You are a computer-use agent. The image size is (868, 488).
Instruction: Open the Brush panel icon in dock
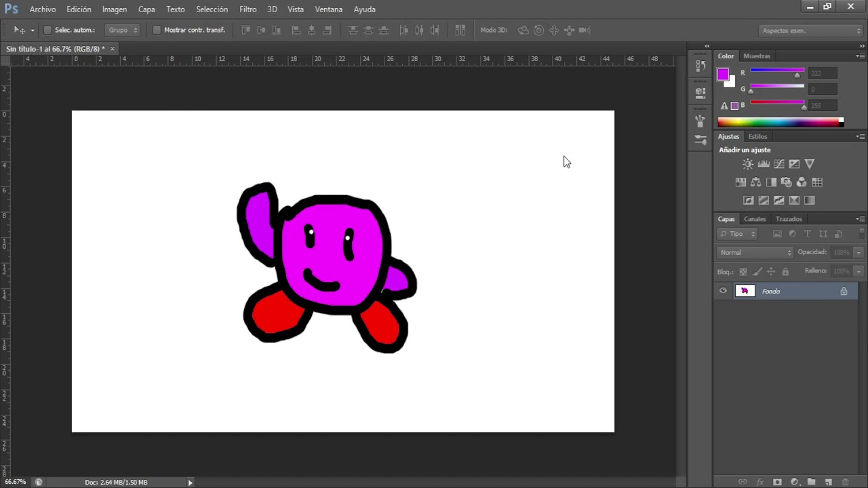(x=701, y=121)
